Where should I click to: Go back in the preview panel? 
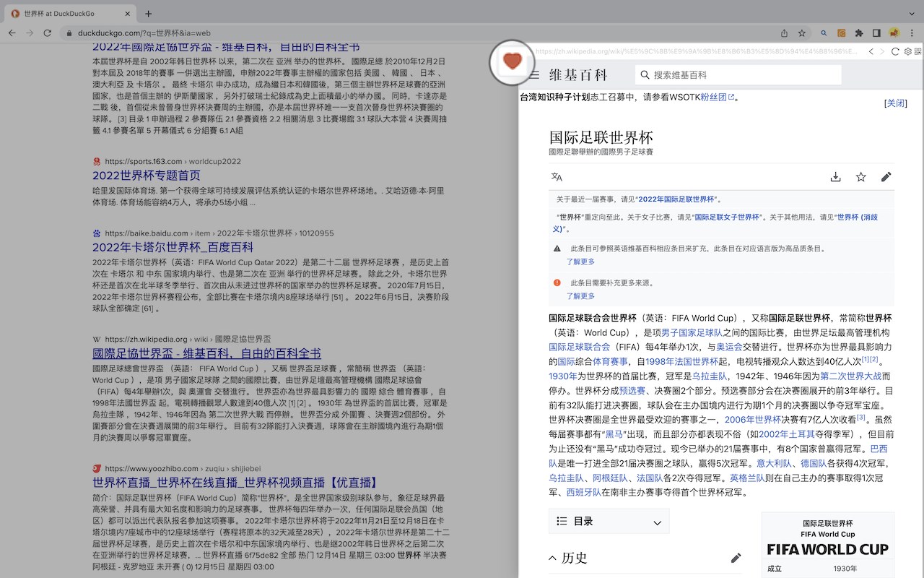coord(871,52)
